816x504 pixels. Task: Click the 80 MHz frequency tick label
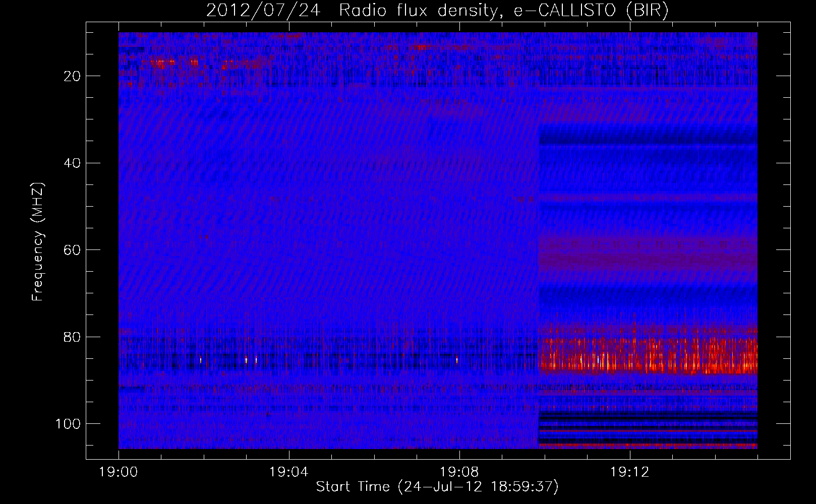coord(73,337)
